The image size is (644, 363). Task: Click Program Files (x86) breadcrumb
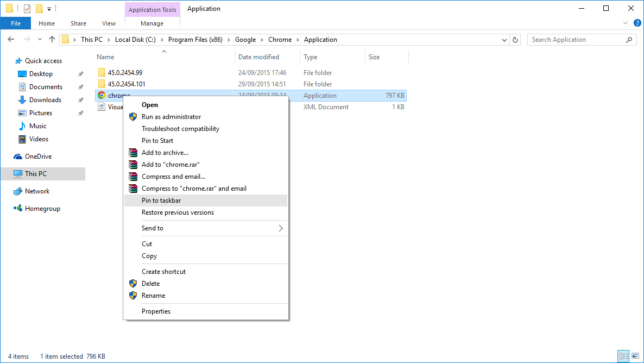pos(195,40)
